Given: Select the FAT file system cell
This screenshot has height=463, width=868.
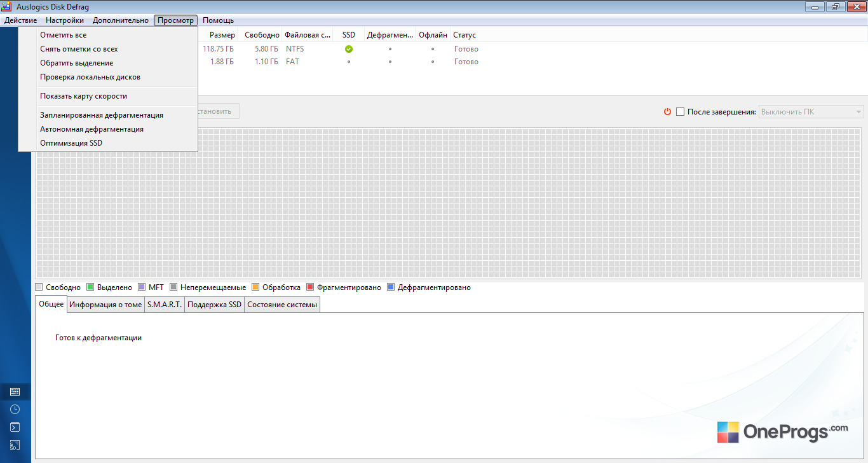Looking at the screenshot, I should (292, 62).
